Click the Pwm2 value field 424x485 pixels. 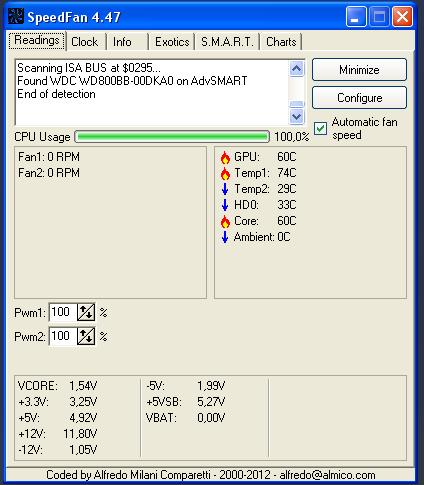point(63,336)
